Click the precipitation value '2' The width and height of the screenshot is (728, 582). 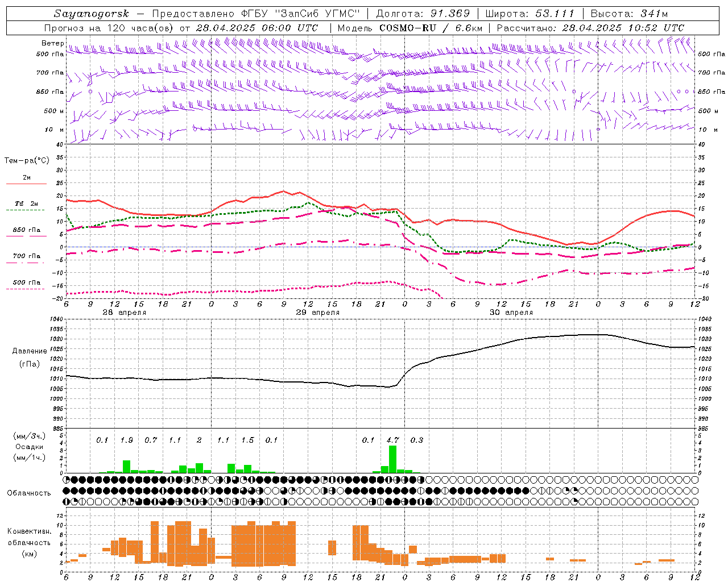pos(199,440)
